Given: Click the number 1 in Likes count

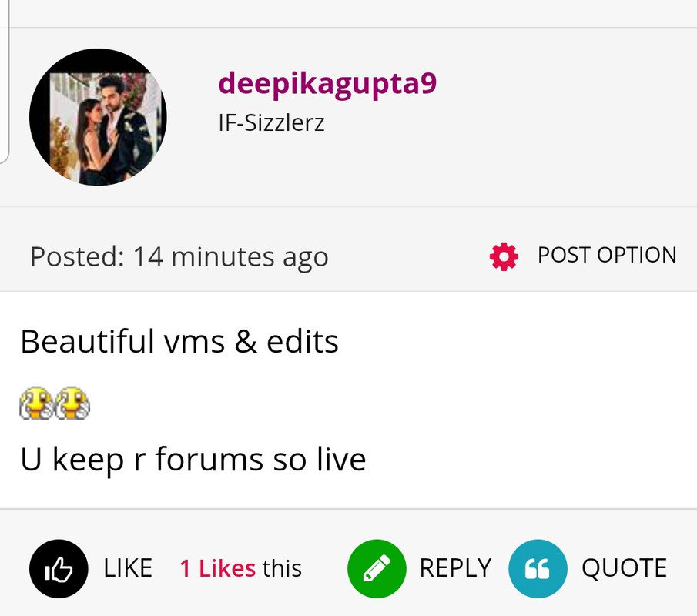Looking at the screenshot, I should coord(186,568).
